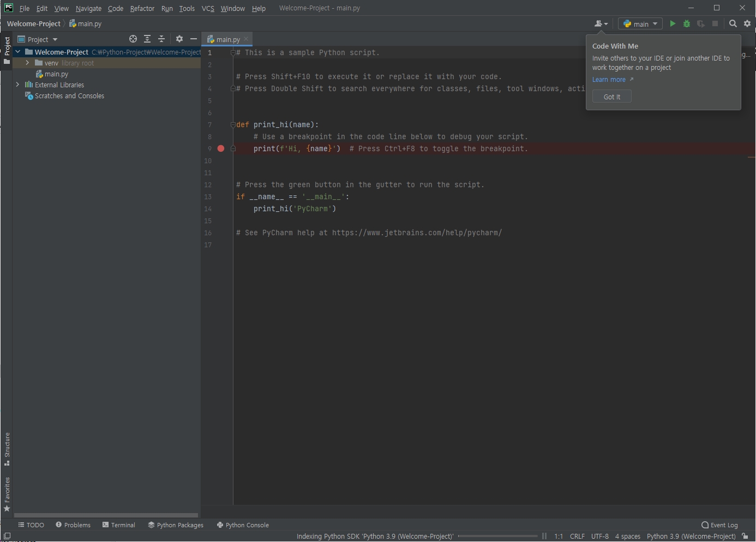Select Scratches and Consoles item
The width and height of the screenshot is (756, 542).
tap(64, 96)
